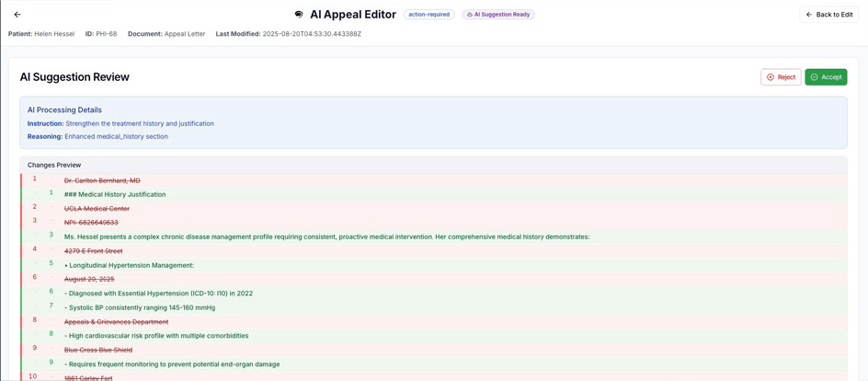Click the AI Appeal Editor title

[x=352, y=15]
